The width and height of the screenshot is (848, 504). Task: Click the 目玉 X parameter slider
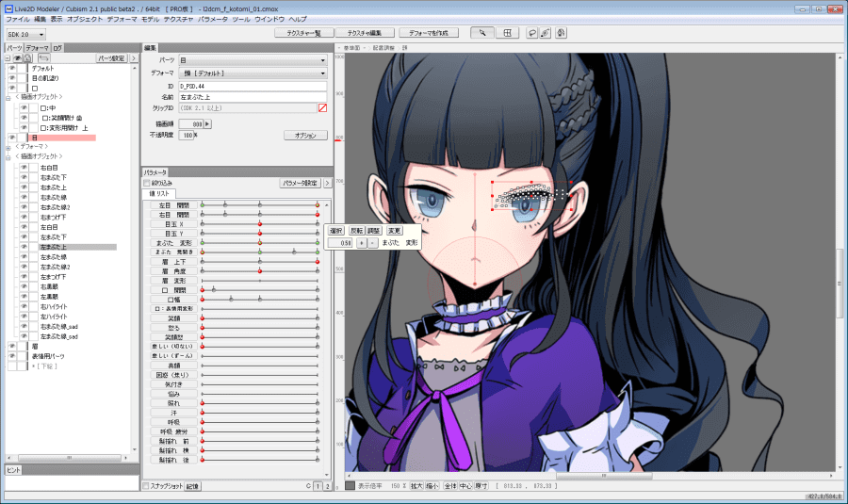260,224
